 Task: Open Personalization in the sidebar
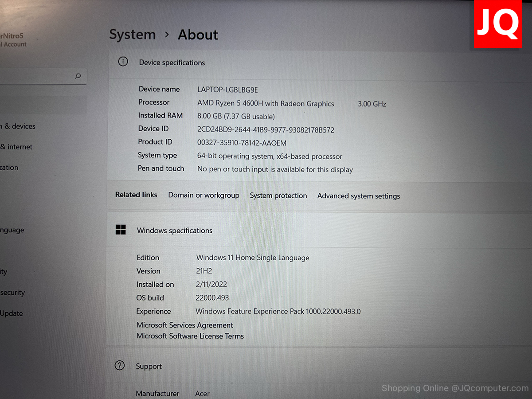9,168
